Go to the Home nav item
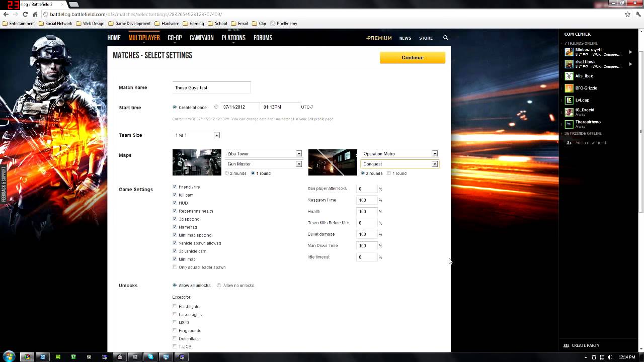Screen dimensions: 644x362 pos(114,38)
